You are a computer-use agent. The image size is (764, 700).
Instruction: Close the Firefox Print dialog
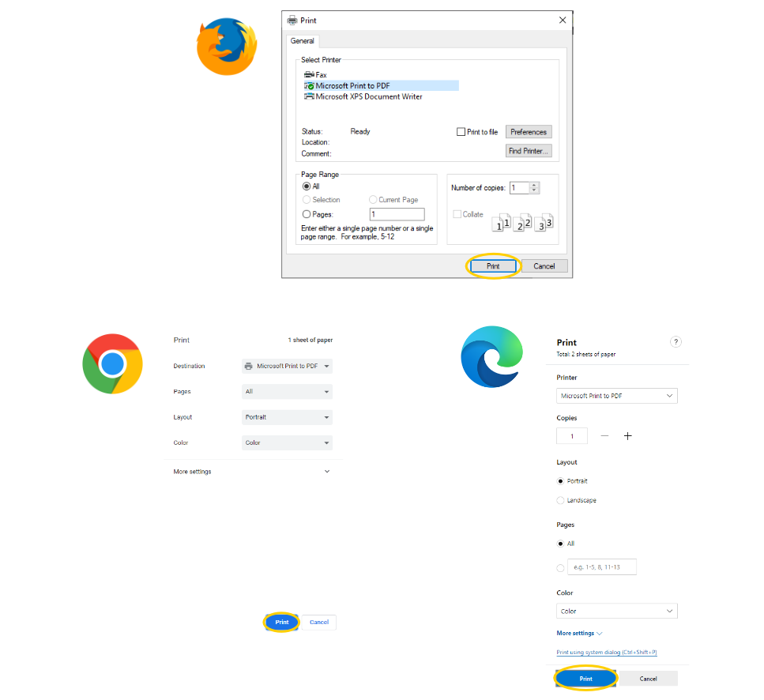tap(563, 20)
